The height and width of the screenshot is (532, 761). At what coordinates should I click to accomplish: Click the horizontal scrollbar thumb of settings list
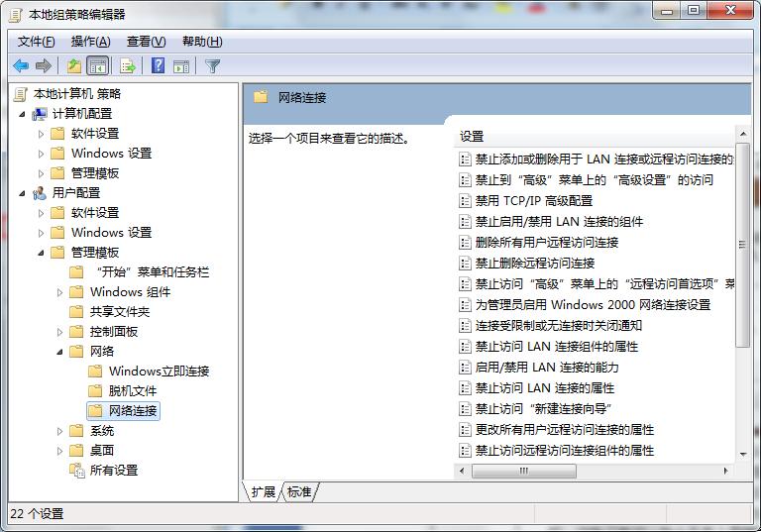tap(523, 471)
